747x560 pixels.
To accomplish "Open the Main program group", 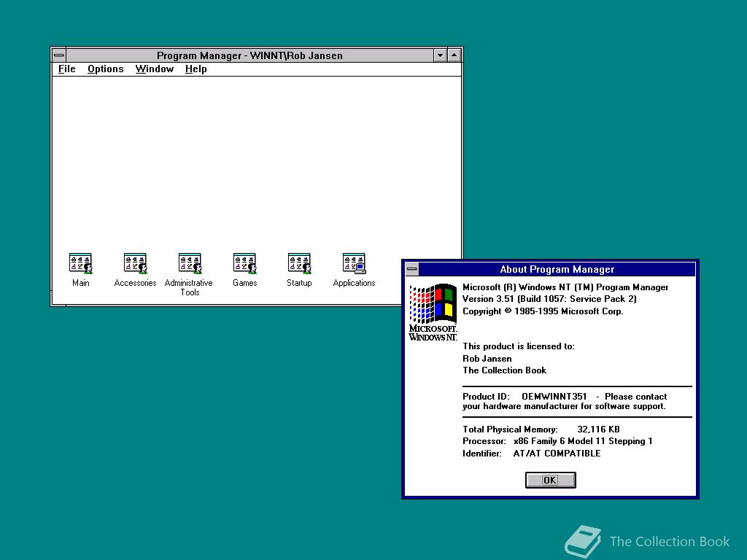I will click(80, 262).
